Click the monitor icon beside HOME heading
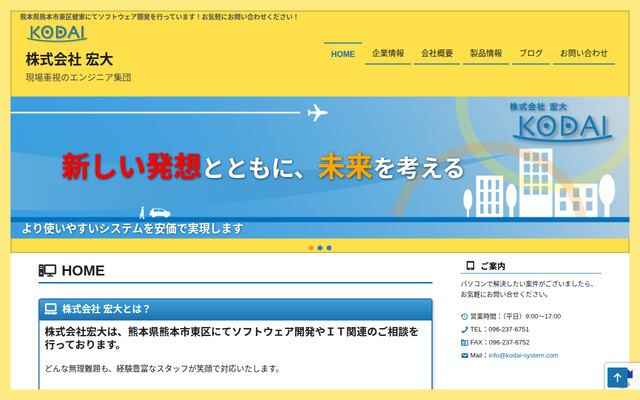The height and width of the screenshot is (400, 640). point(47,270)
